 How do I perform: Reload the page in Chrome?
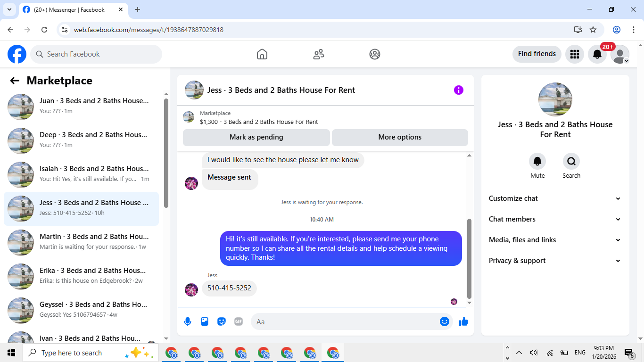44,30
